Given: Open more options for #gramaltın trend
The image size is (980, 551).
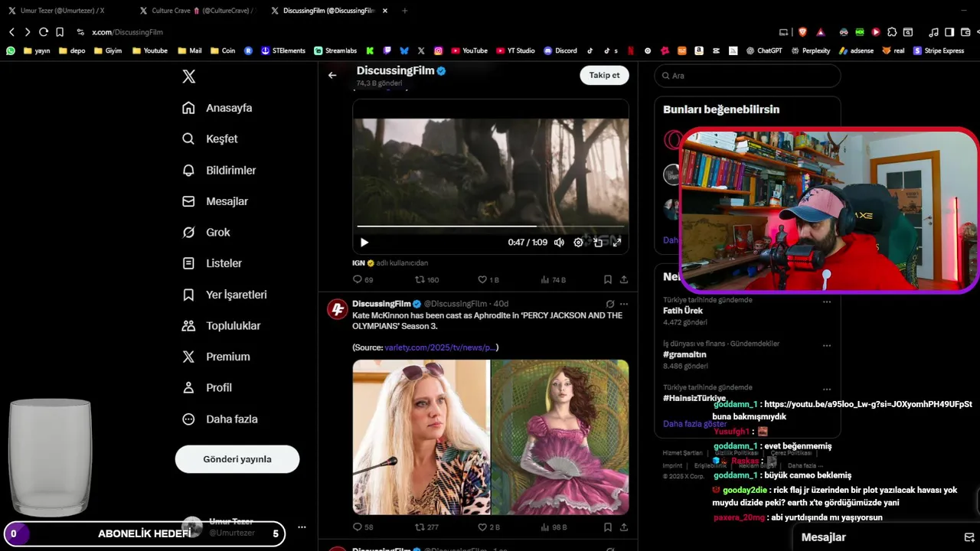Looking at the screenshot, I should click(827, 345).
